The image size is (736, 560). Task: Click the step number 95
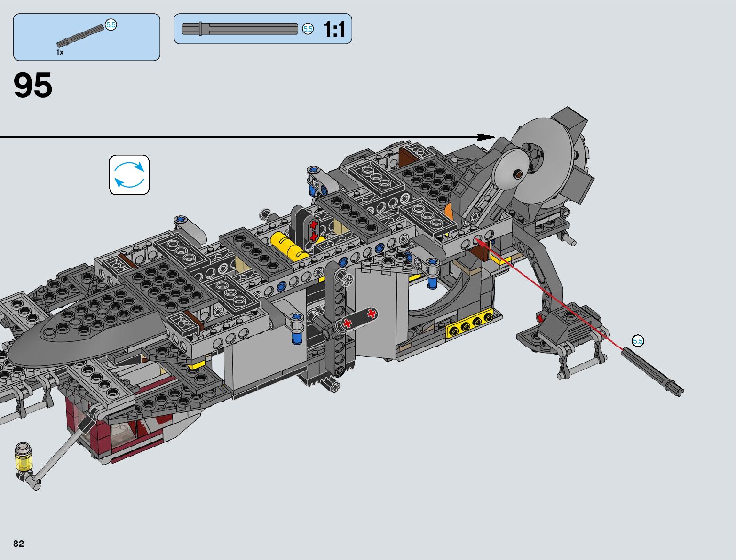point(33,86)
